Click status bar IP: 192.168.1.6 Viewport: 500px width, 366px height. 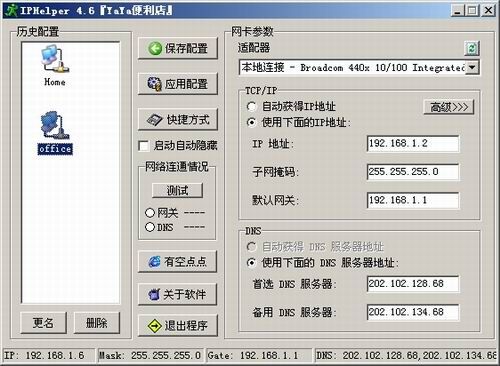click(x=49, y=356)
